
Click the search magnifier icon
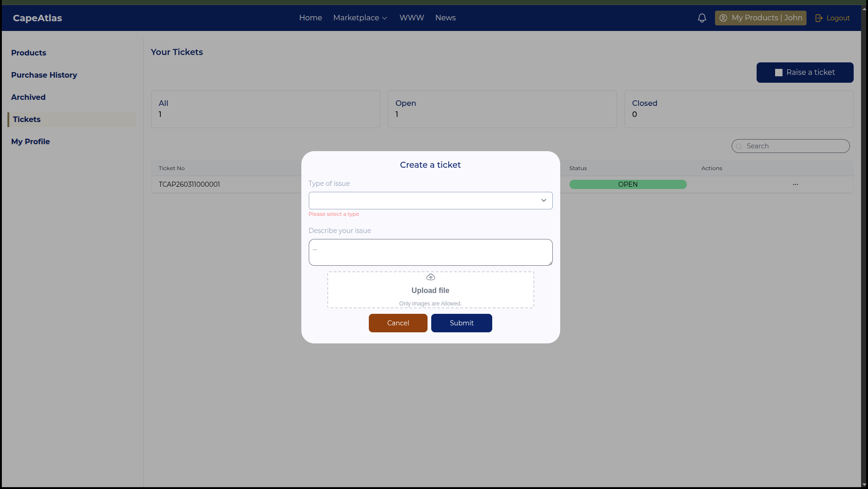click(739, 146)
